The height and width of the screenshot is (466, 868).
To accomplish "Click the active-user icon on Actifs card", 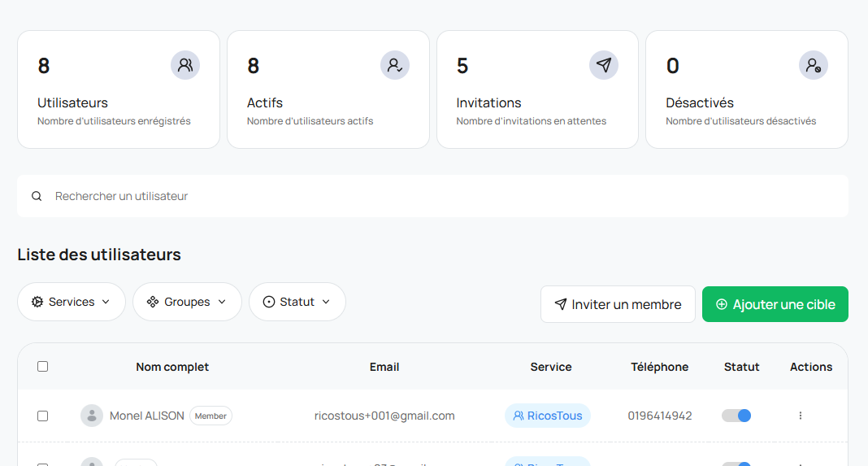I will coord(395,65).
